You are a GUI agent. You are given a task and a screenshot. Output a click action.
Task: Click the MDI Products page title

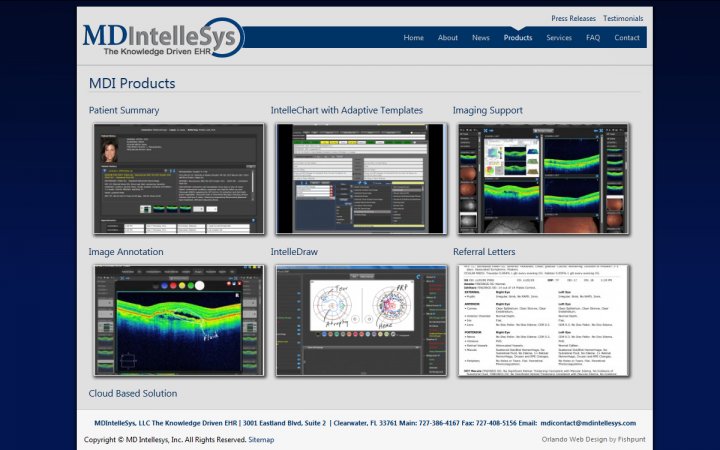pos(132,83)
